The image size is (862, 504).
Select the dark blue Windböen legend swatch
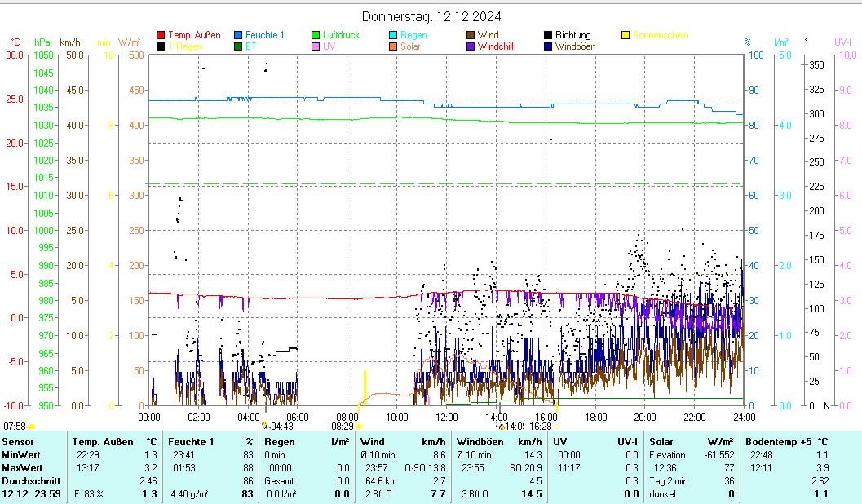tap(548, 47)
